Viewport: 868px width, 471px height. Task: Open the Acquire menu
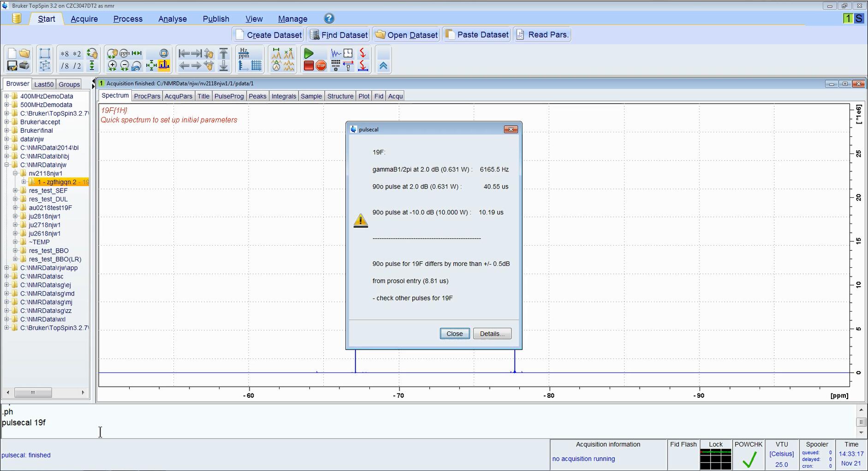[x=84, y=19]
